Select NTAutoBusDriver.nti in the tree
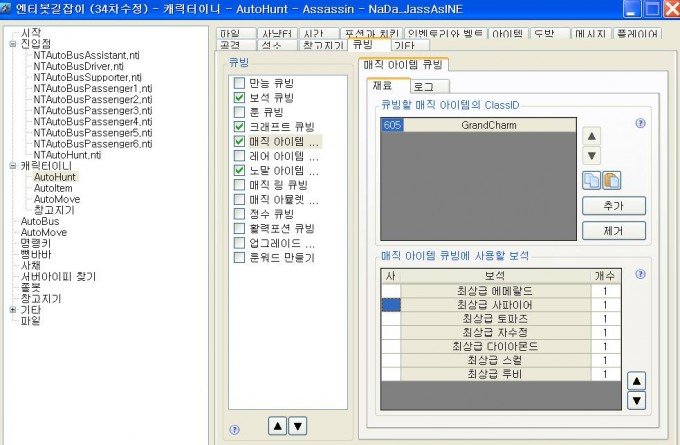Screen dimensions: 680x445 coord(78,66)
